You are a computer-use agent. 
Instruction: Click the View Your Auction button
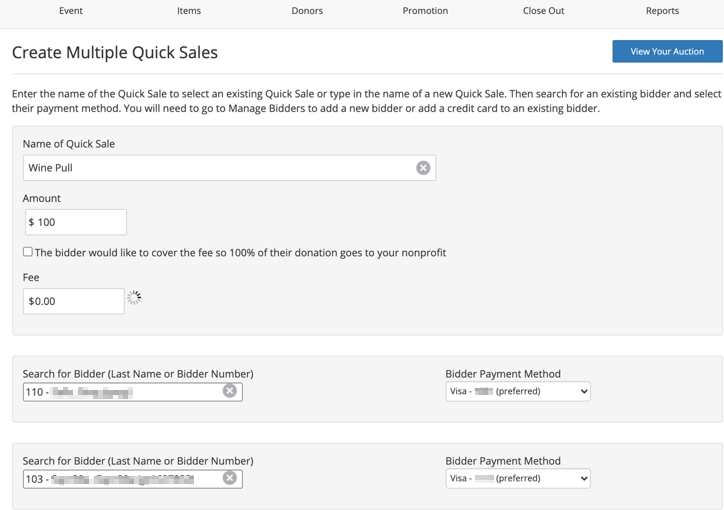tap(667, 51)
